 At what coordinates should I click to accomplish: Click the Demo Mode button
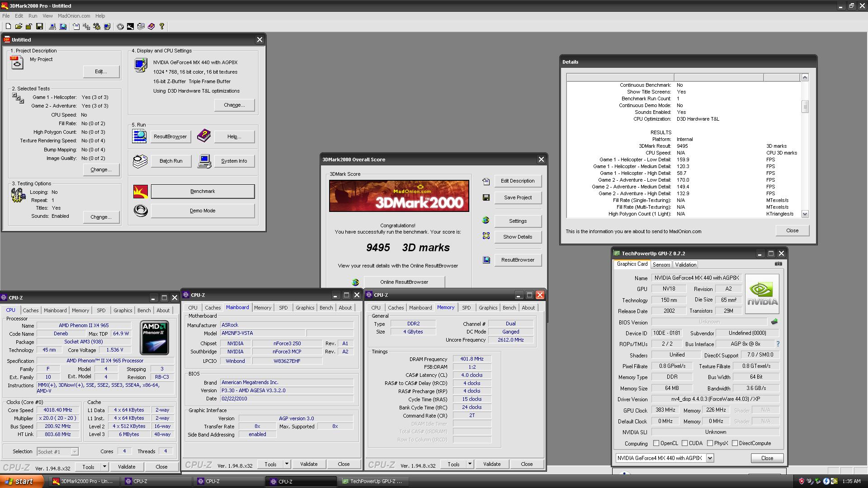203,211
